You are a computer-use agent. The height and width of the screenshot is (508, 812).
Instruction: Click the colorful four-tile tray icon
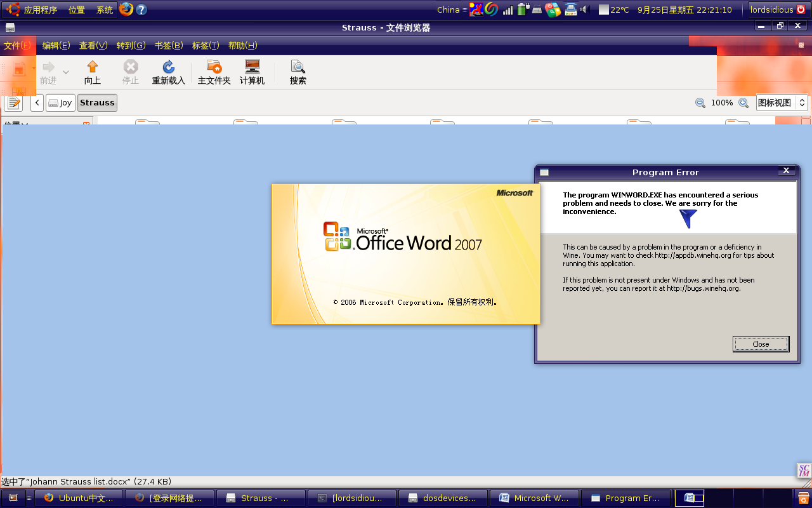pyautogui.click(x=553, y=10)
